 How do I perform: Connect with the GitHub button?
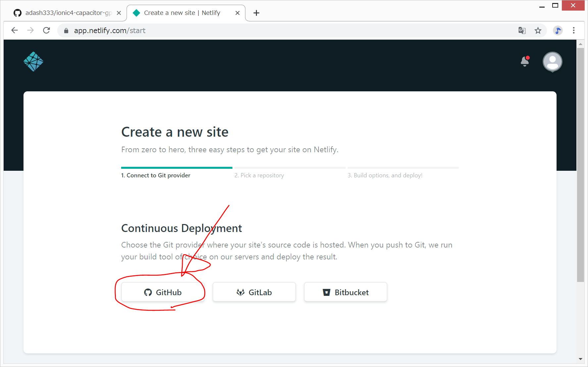(x=163, y=292)
